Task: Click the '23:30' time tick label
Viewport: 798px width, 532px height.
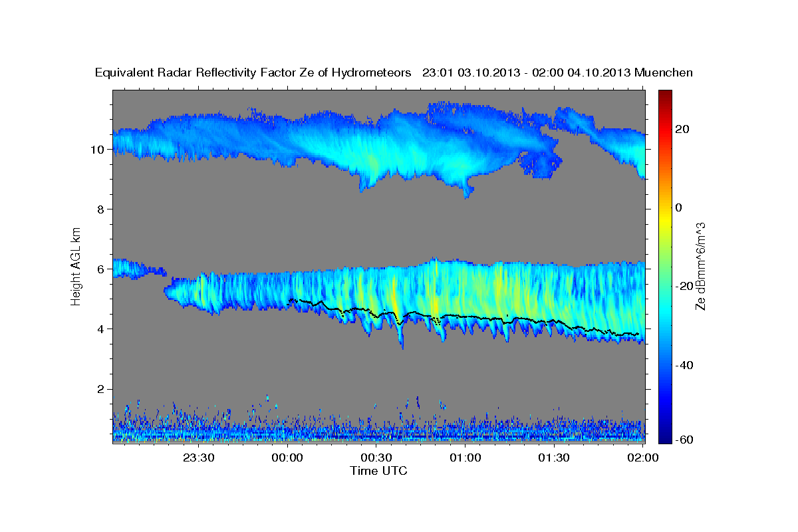Action: 199,458
